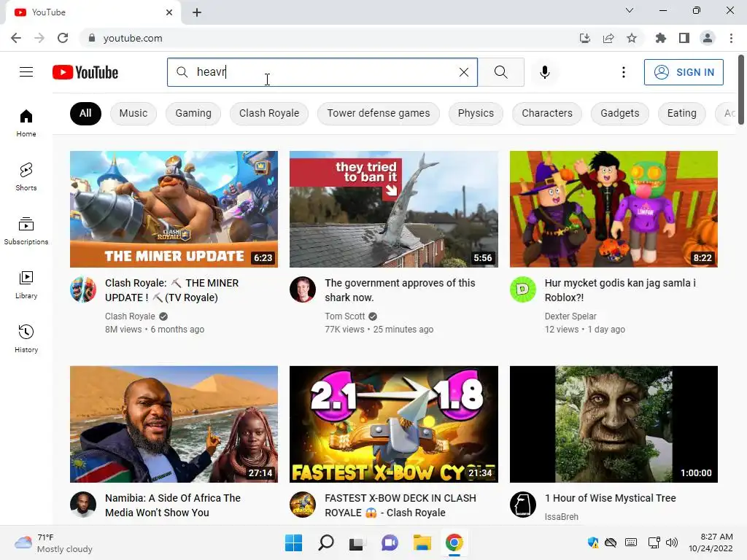Viewport: 747px width, 560px height.
Task: Open Library in the sidebar
Action: [x=26, y=285]
